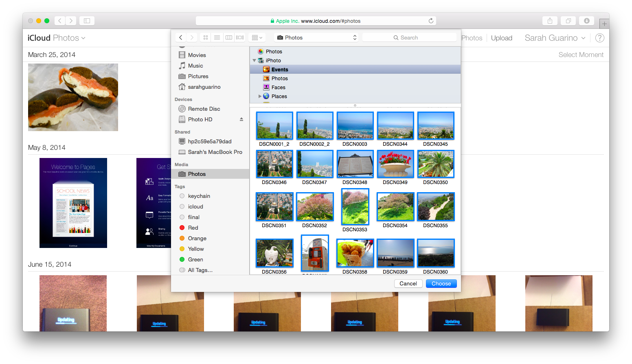The width and height of the screenshot is (632, 364).
Task: Click Select Moment for March 25
Action: coord(581,55)
